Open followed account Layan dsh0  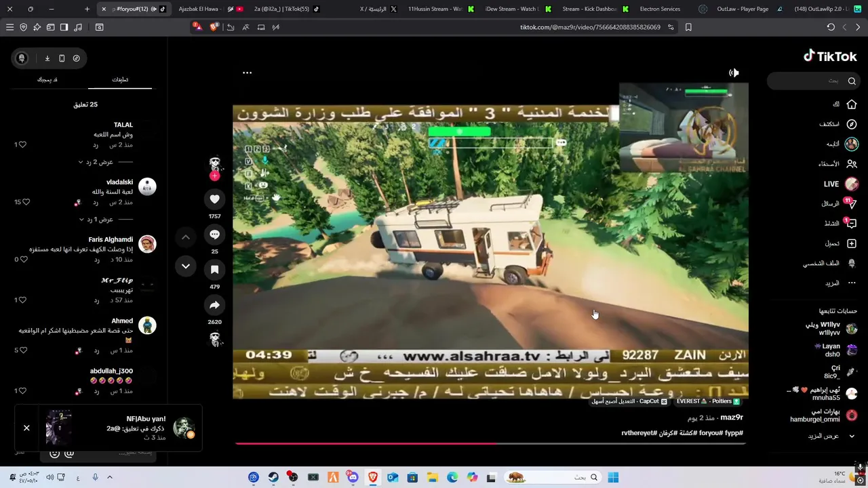(835, 350)
